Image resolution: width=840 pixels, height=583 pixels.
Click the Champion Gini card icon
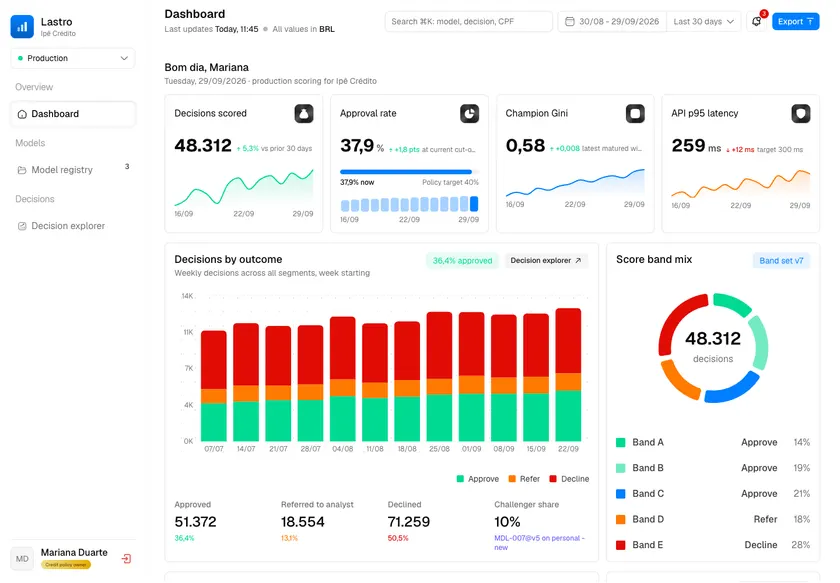635,114
